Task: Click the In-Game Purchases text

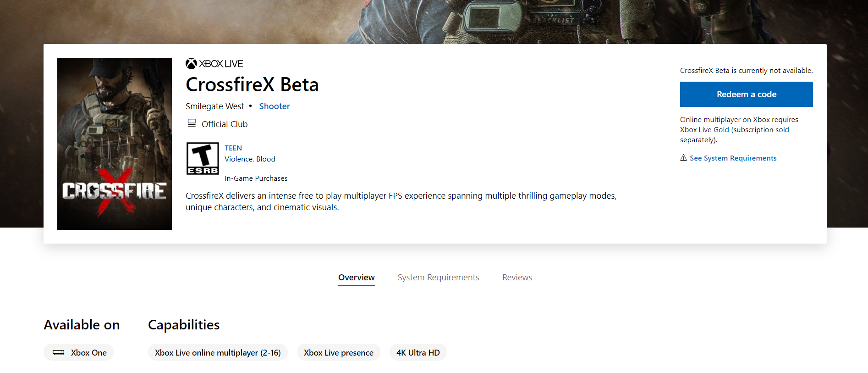Action: pos(256,178)
